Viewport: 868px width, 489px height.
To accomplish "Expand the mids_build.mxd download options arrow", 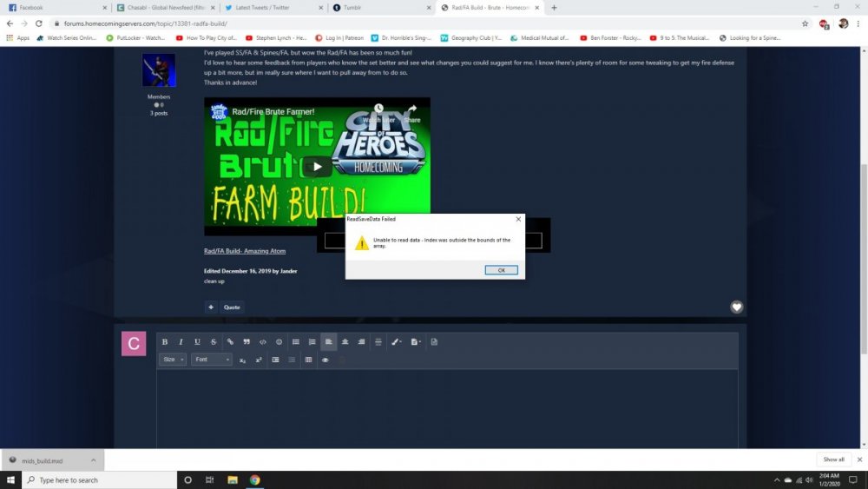I will pos(95,459).
